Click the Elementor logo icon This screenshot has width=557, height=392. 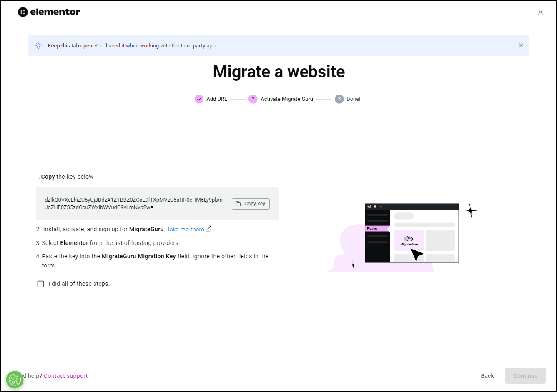click(x=23, y=12)
